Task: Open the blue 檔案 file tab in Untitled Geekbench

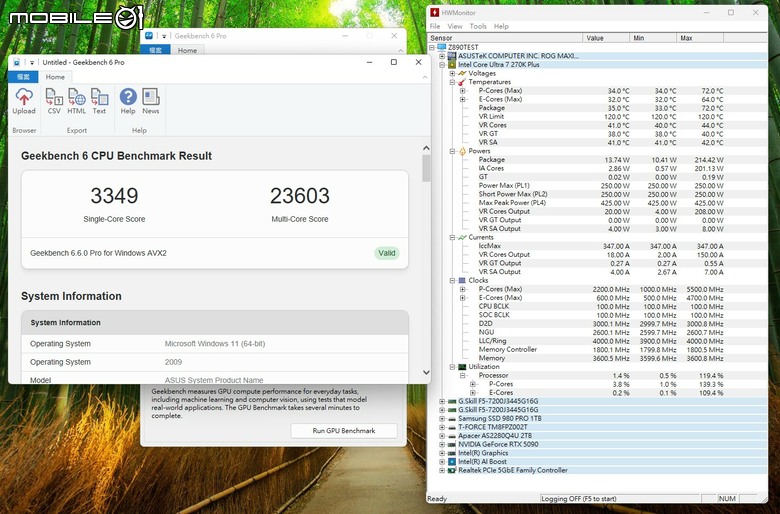Action: pos(23,77)
